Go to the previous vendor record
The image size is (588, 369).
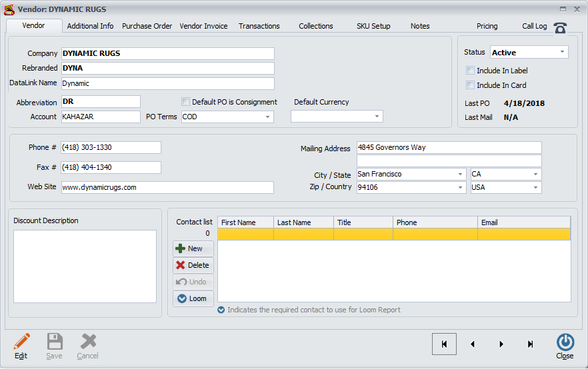pyautogui.click(x=473, y=344)
